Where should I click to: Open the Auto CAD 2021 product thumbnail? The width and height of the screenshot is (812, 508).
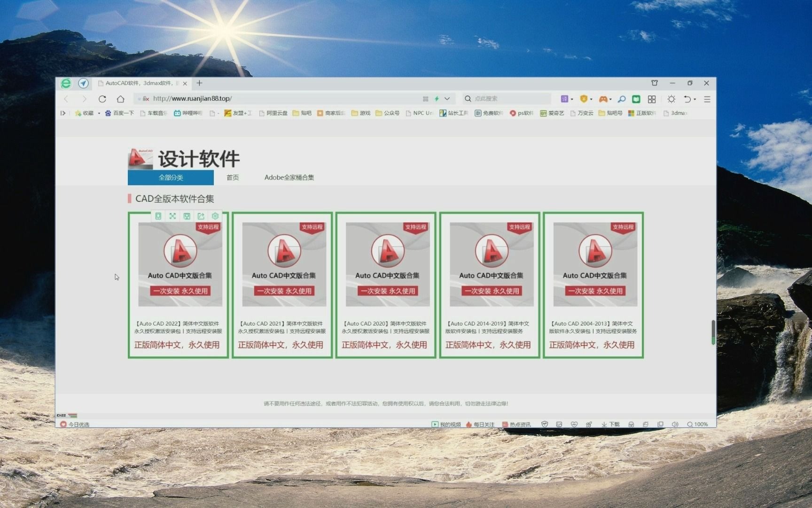(284, 264)
